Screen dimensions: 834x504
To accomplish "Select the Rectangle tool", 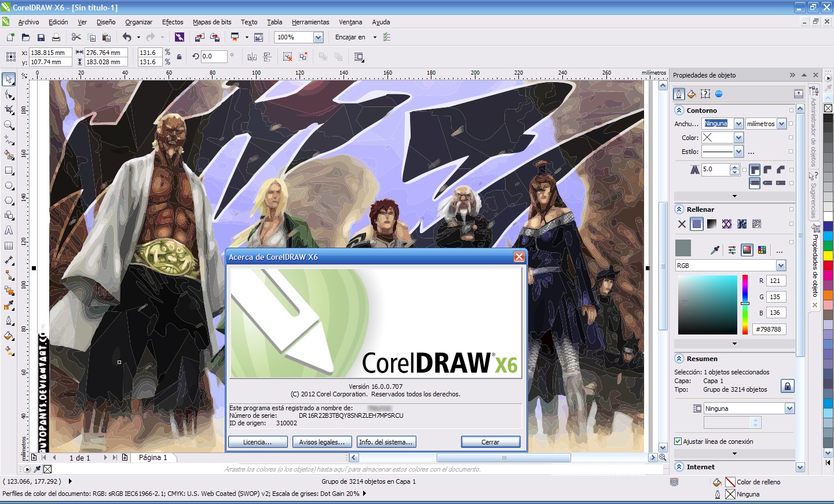I will tap(9, 171).
